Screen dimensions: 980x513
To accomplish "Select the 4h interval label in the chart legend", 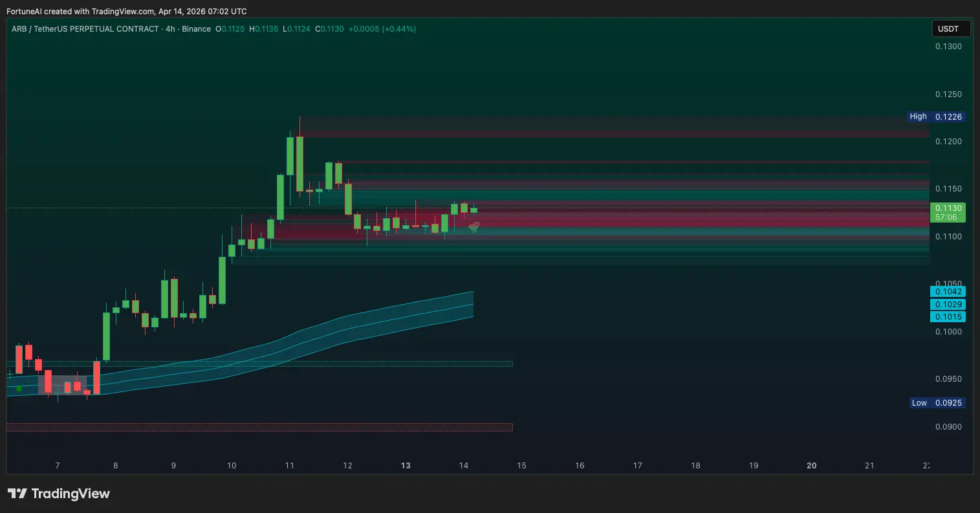I will point(170,29).
